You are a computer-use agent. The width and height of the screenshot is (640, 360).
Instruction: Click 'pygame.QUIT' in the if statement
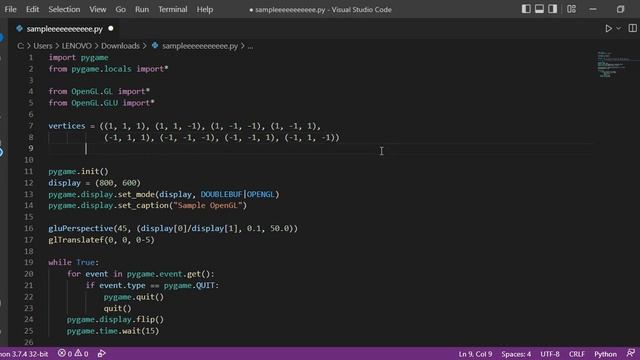pos(189,285)
